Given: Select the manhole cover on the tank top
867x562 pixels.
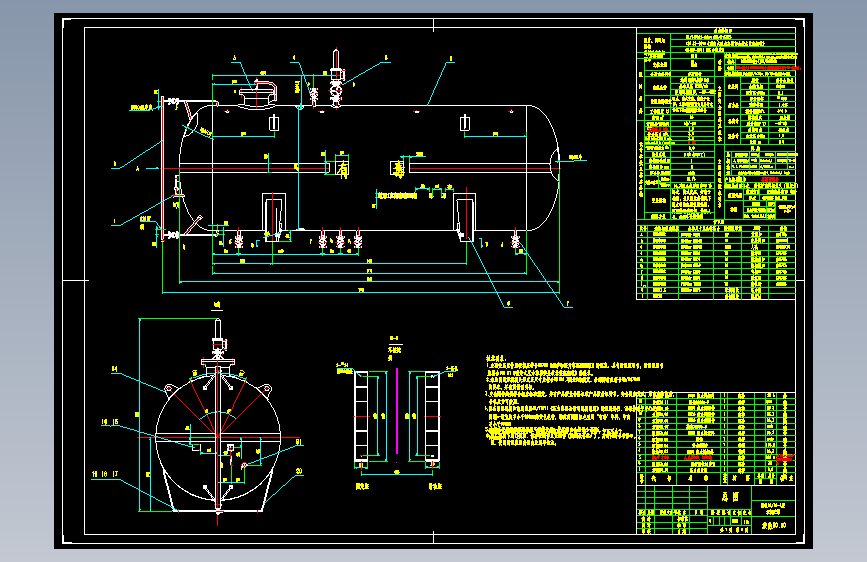Looking at the screenshot, I should click(x=258, y=93).
